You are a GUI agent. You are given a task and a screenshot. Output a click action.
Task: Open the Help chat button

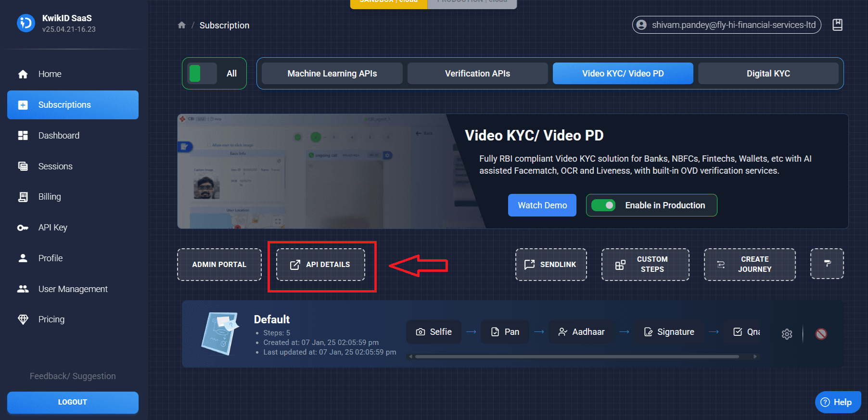coord(838,402)
